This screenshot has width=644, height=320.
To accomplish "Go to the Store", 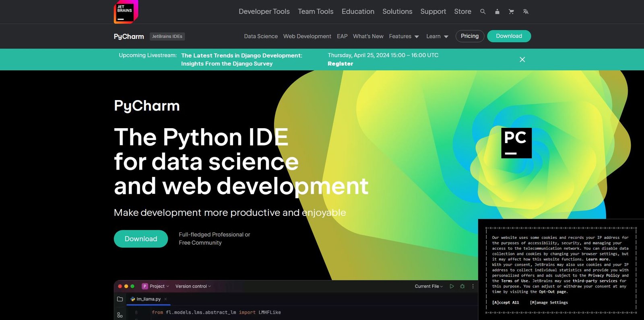I will click(462, 12).
